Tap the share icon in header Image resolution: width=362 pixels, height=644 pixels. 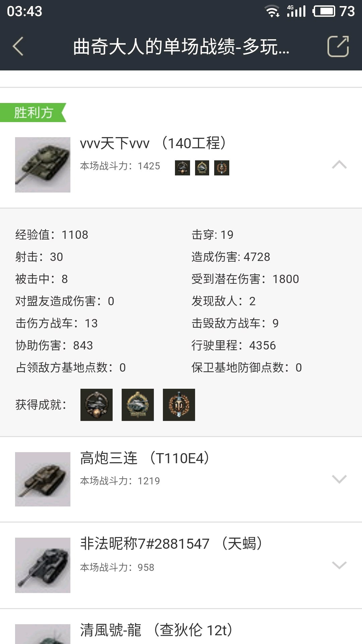[x=338, y=46]
